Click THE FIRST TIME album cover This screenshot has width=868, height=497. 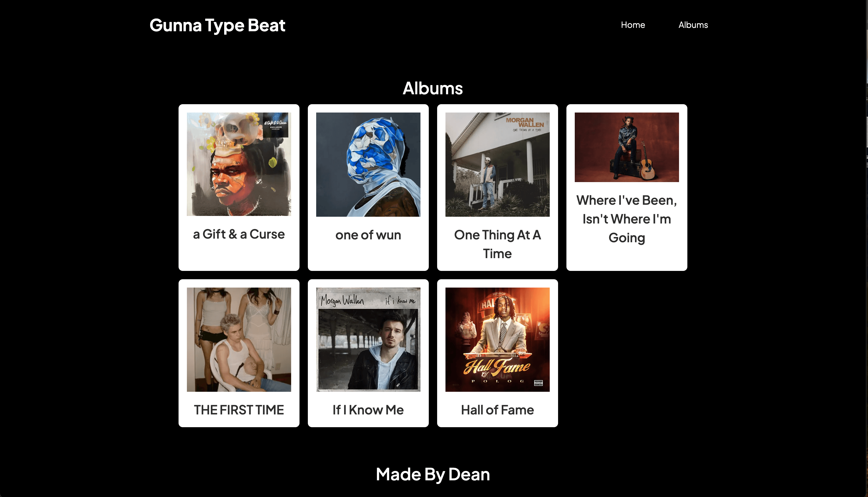pos(239,339)
